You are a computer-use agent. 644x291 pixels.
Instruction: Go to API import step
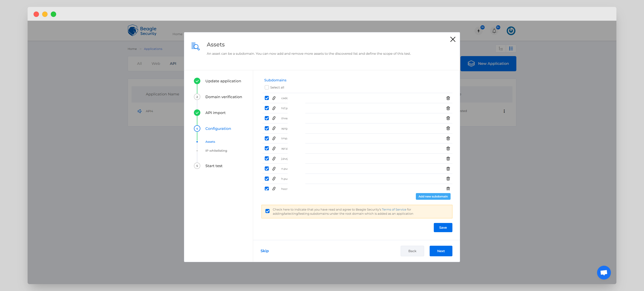[x=215, y=113]
